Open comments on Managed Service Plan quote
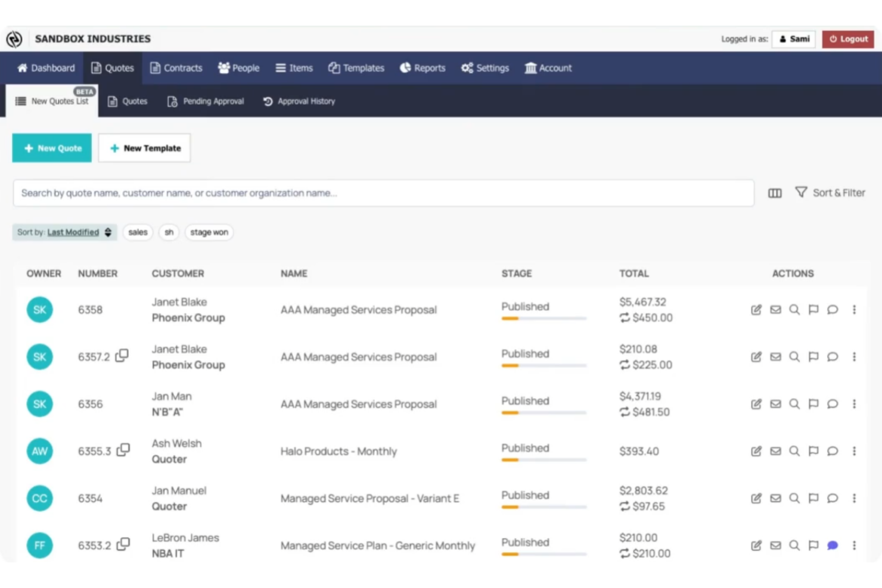882x588 pixels. 833,545
